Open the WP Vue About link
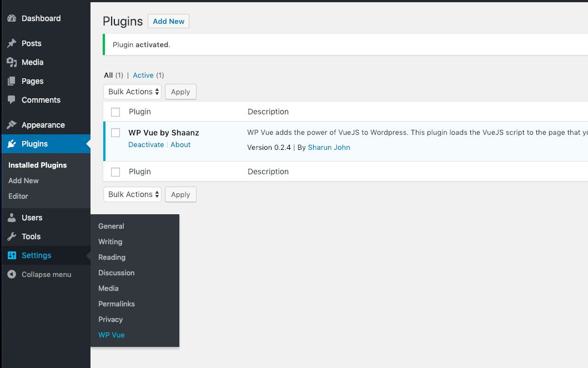Screen dimensions: 588x368 point(180,145)
